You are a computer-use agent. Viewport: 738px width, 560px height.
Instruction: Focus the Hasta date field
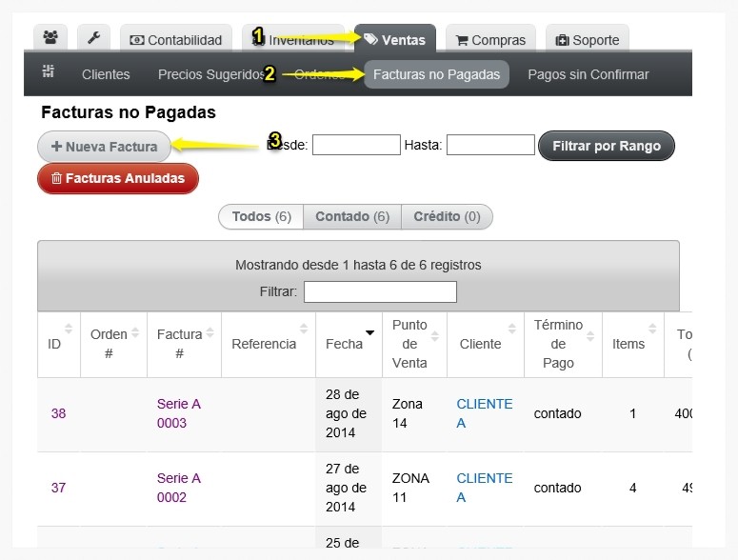490,145
